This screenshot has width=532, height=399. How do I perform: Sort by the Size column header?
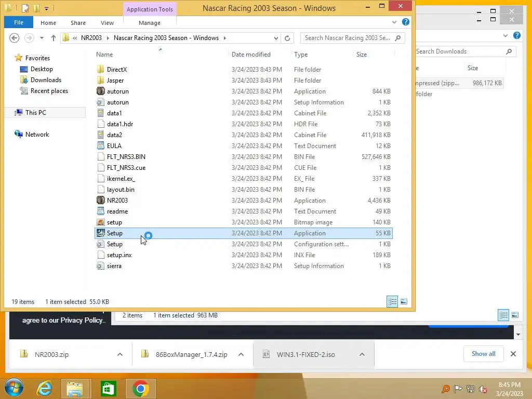pyautogui.click(x=362, y=54)
